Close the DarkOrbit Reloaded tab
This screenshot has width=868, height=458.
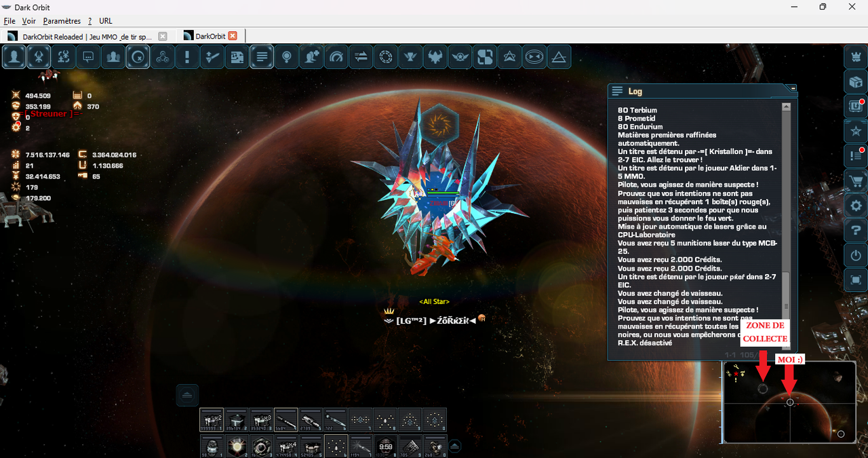pos(162,36)
